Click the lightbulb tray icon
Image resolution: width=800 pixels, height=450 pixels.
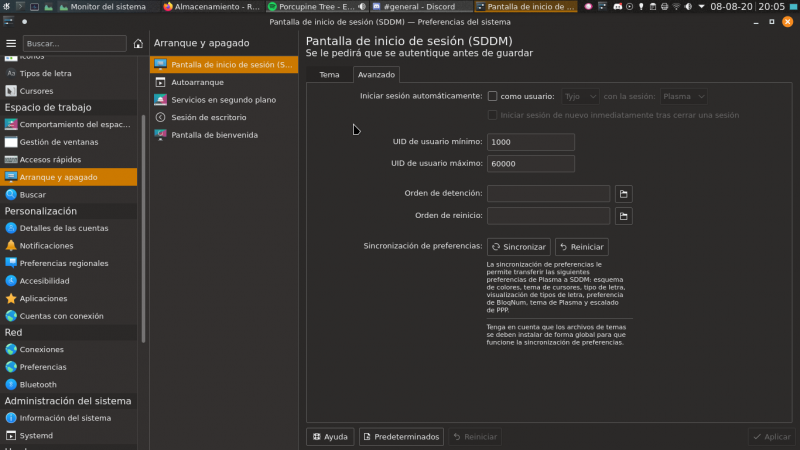point(641,7)
